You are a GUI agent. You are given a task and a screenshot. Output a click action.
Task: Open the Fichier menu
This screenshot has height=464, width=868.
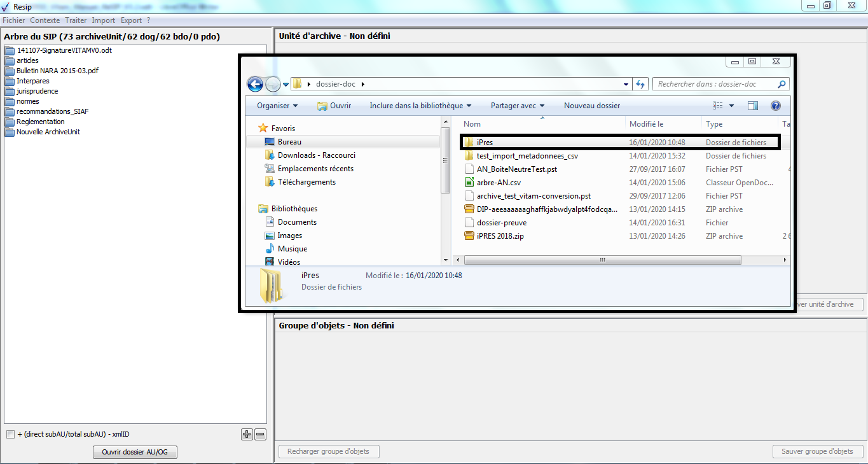(13, 20)
